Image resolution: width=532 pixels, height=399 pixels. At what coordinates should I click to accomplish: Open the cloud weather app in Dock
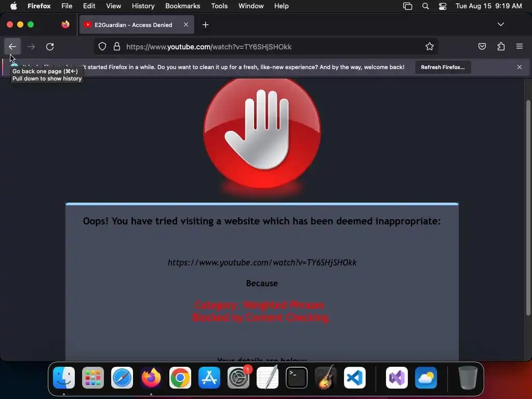tap(426, 378)
